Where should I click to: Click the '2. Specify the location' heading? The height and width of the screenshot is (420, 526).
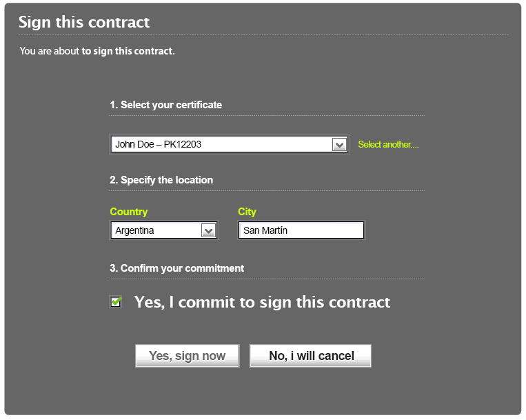click(161, 180)
